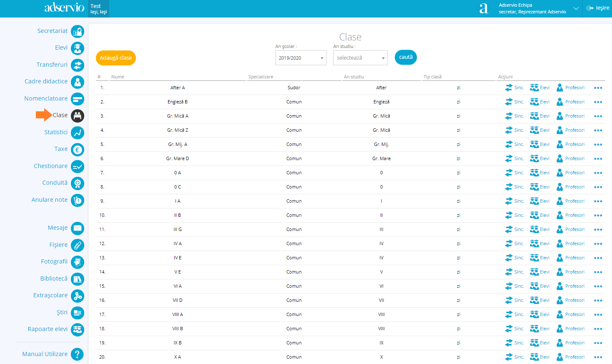
Task: Click Elevi link for III G row
Action: tap(544, 229)
